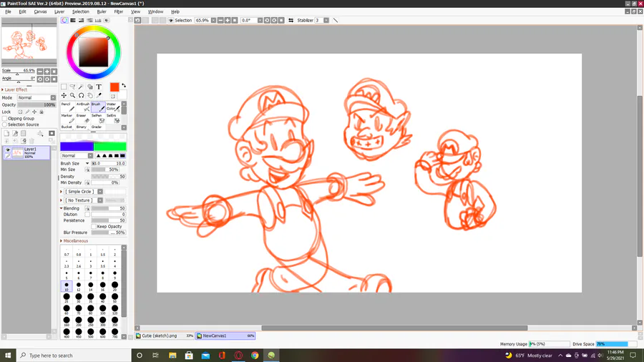644x362 pixels.
Task: Select the Eraser tool
Action: pyautogui.click(x=83, y=118)
